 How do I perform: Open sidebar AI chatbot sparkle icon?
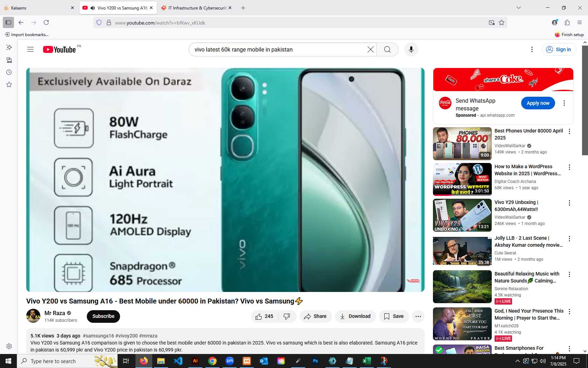coord(9,47)
